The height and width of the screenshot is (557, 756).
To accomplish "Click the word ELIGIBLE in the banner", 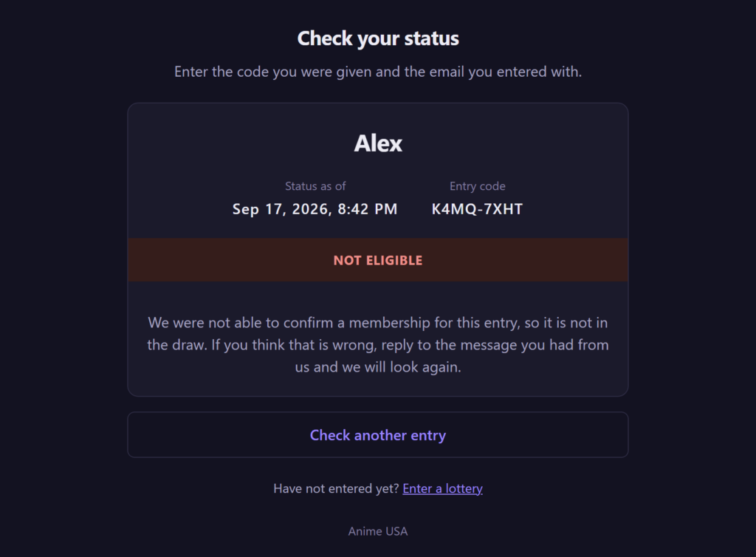I will [394, 261].
